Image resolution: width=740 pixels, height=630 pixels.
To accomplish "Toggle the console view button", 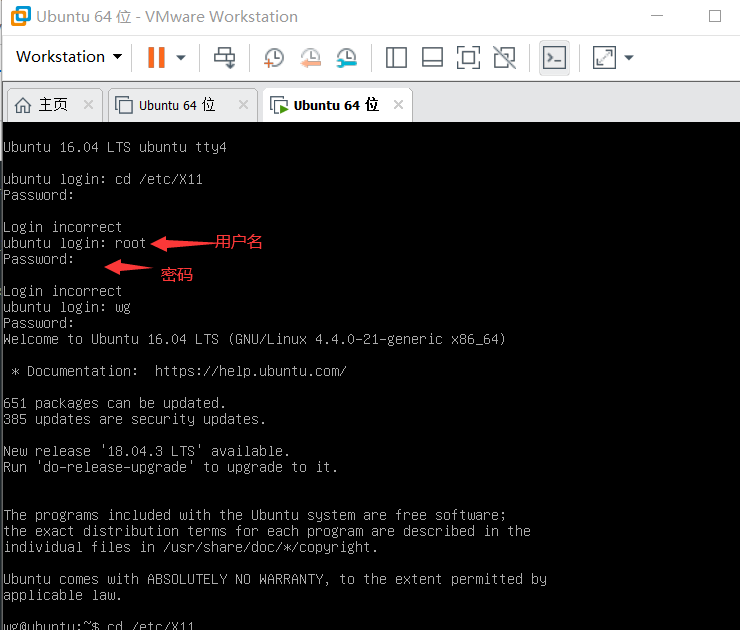I will click(x=554, y=58).
